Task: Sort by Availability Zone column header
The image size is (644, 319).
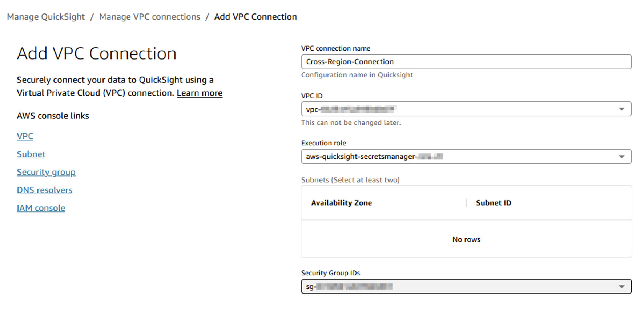Action: [x=342, y=203]
